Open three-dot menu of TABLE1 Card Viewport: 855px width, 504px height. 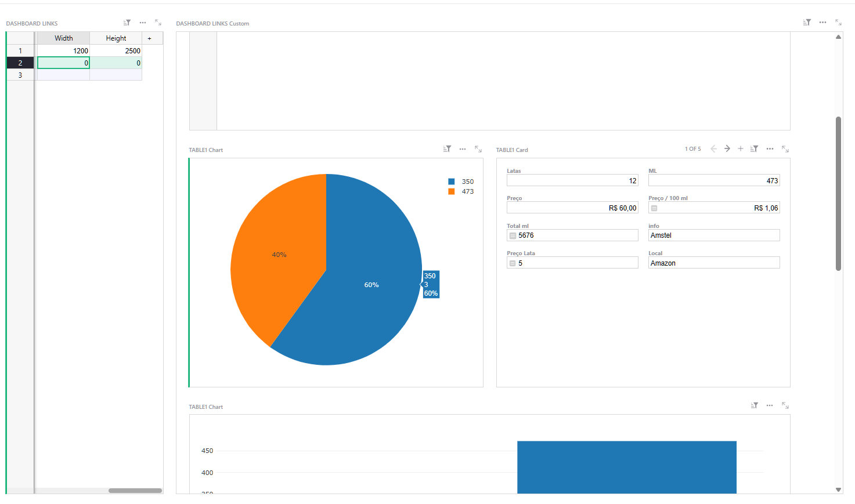[x=770, y=149]
